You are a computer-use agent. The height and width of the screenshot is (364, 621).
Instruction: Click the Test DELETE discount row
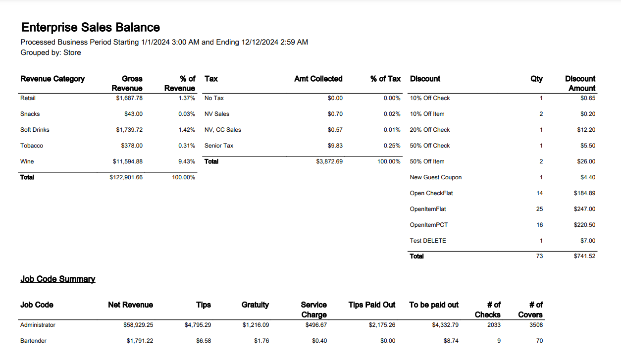(428, 241)
